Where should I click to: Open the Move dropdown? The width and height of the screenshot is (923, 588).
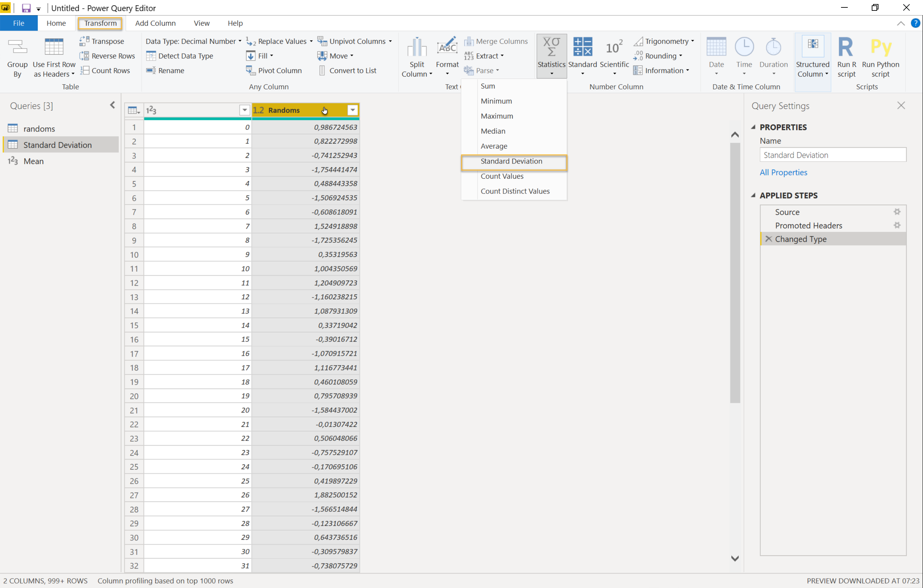(335, 56)
